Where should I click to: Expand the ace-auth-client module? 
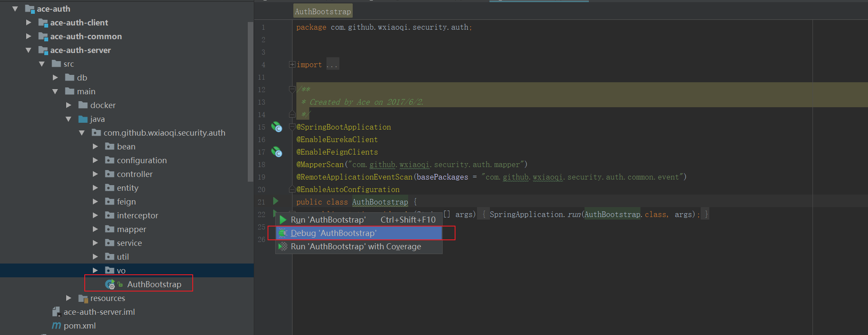coord(28,22)
